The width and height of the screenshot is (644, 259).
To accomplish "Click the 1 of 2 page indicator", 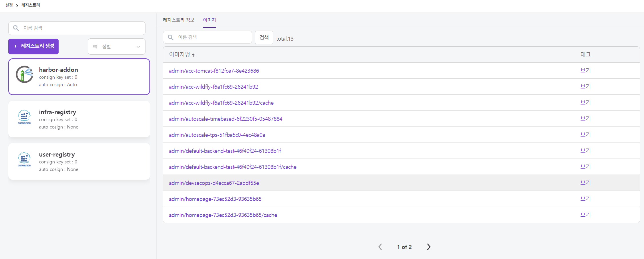I will 404,247.
